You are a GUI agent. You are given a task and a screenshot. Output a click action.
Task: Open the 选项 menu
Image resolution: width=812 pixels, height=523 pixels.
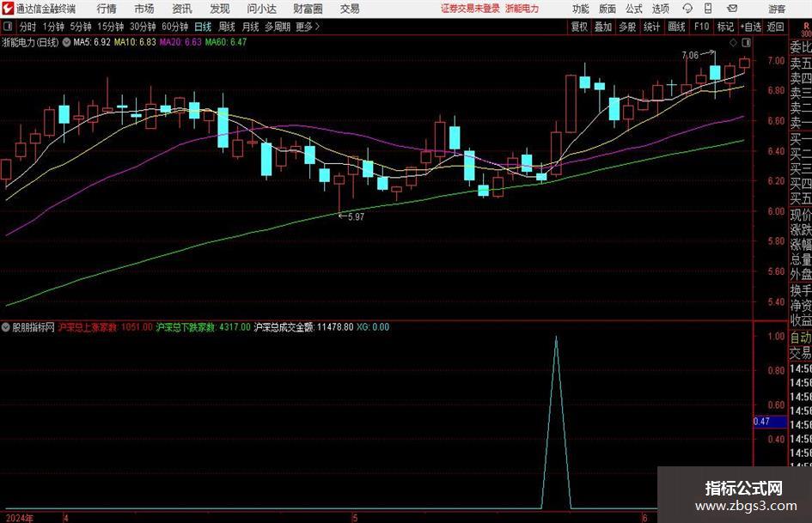point(660,9)
